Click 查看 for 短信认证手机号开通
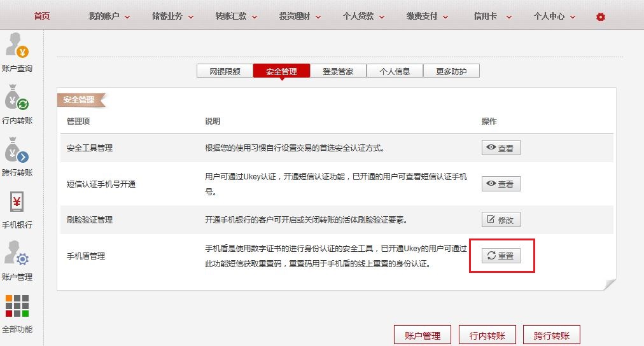Viewport: 644px width, 346px height. point(501,183)
